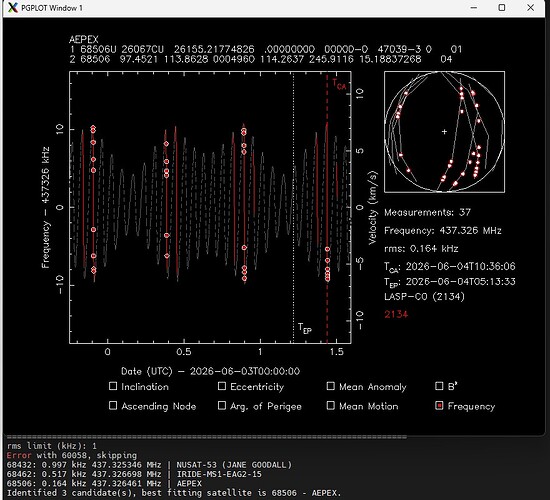Close the PGPLOT Window 1
Screen dimensions: 550x500
click(x=530, y=7)
